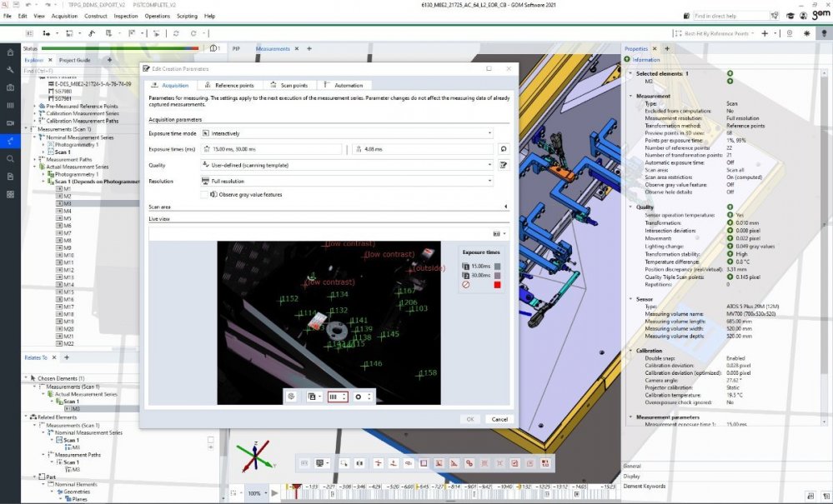Viewport: 833px width, 504px height.
Task: Click the 30.00ms exposure color swatch
Action: (x=497, y=276)
